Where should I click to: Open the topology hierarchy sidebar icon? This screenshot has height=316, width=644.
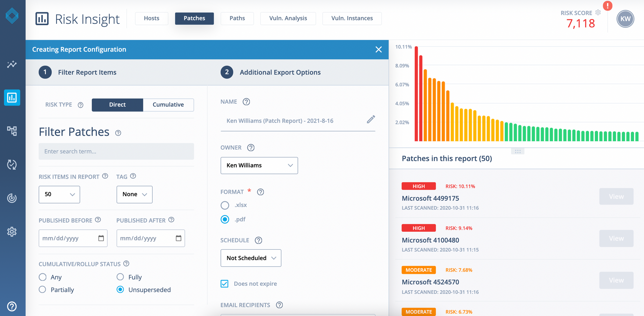pos(12,131)
